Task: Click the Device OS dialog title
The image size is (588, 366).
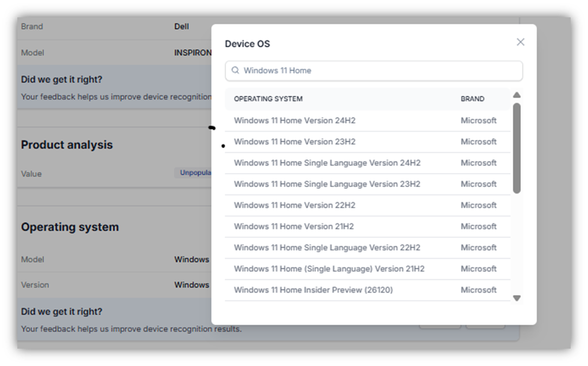Action: [247, 44]
